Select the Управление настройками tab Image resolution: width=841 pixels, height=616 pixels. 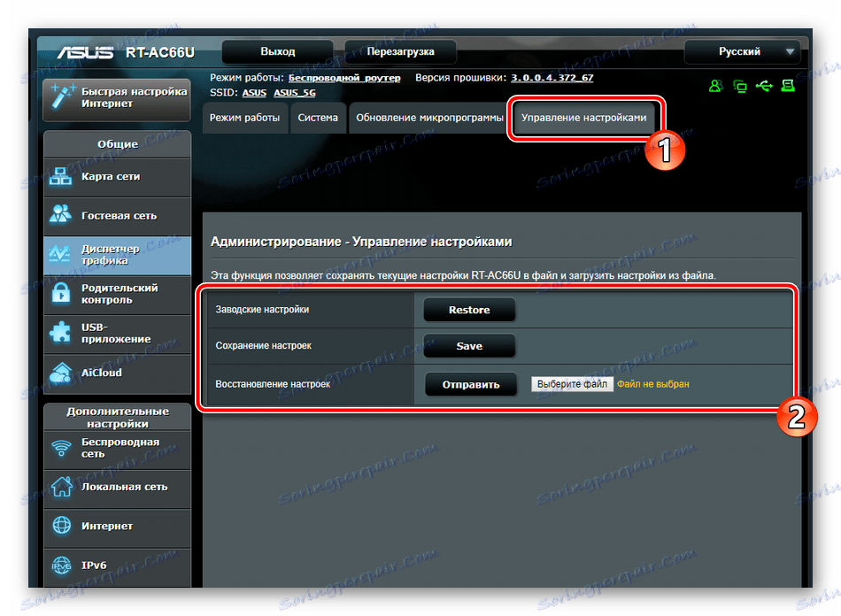(584, 118)
